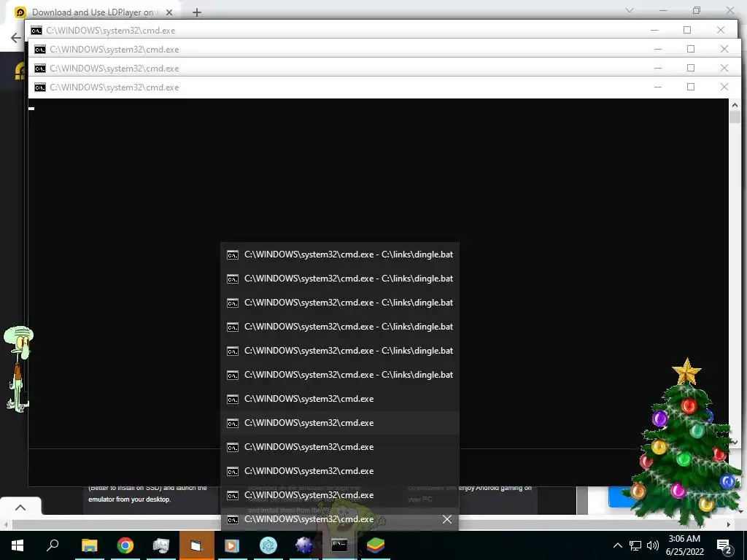Click the cmd console scrollbar up arrow

point(734,105)
